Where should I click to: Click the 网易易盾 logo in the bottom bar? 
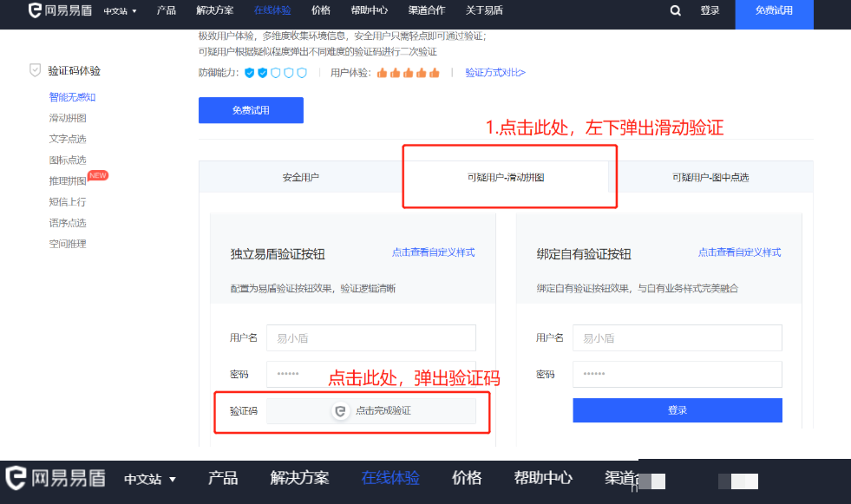[x=56, y=478]
